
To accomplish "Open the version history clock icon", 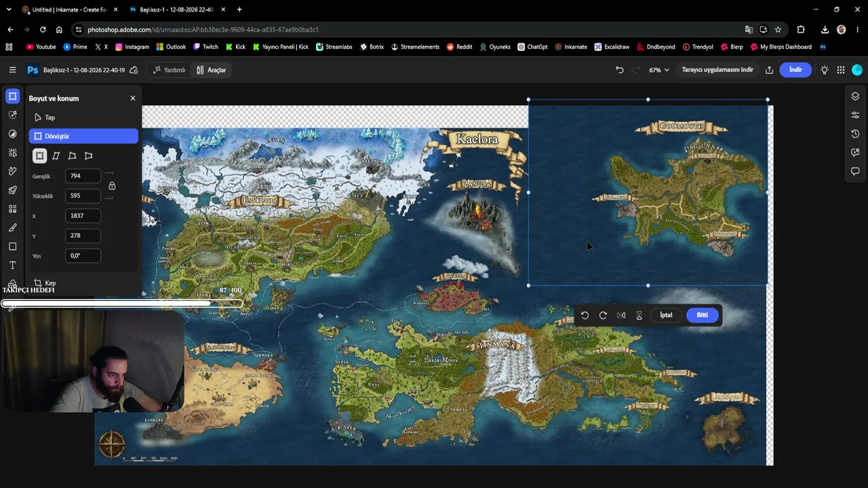I will (855, 134).
